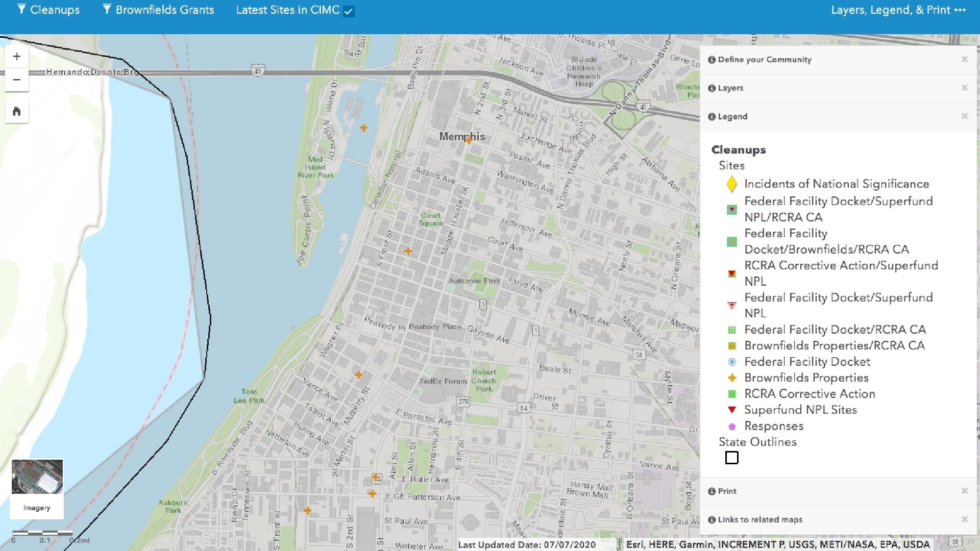Uncheck the Latest Sites in CIMC checkbox
This screenshot has width=980, height=551.
[349, 11]
